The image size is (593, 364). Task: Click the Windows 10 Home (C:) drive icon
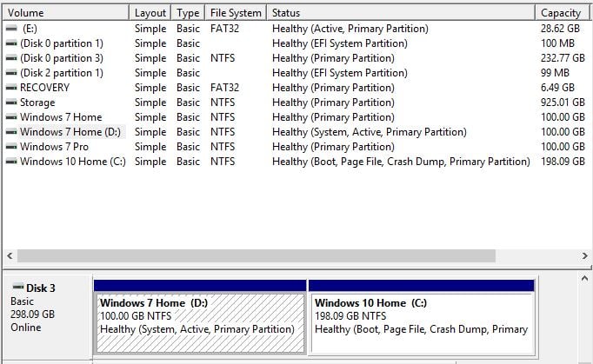tap(11, 162)
